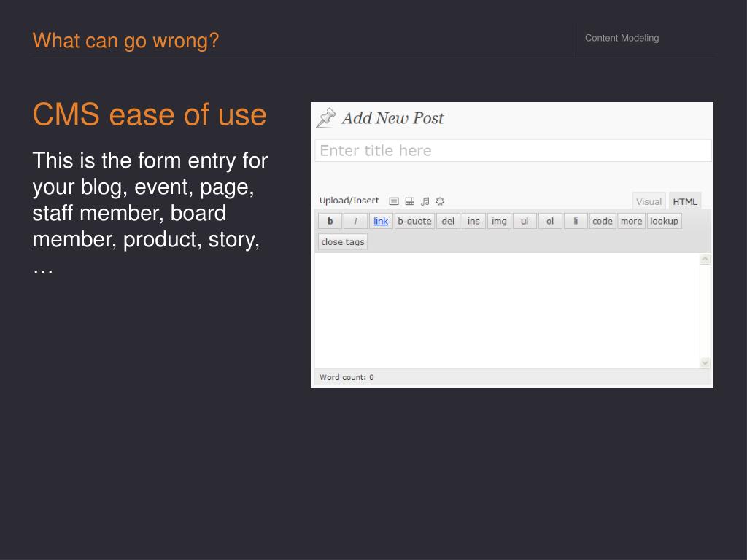Image resolution: width=747 pixels, height=560 pixels.
Task: Insert an image with the img button
Action: click(x=499, y=221)
